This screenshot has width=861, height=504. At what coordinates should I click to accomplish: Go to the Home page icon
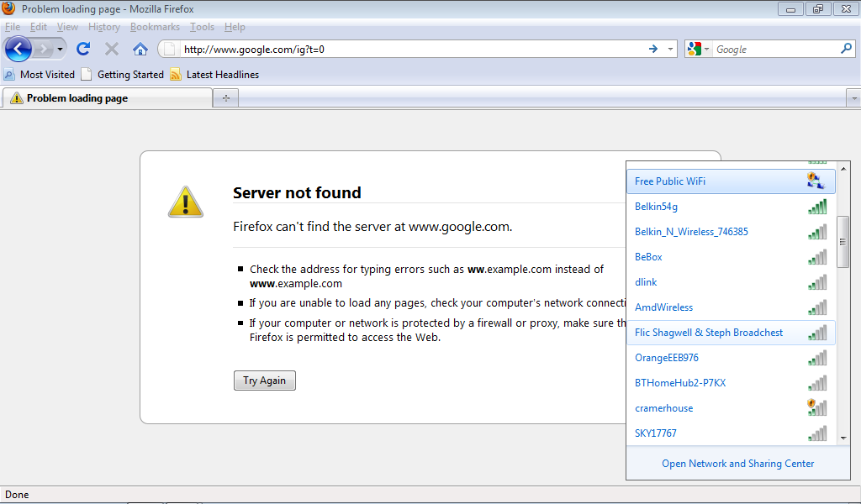pos(140,50)
